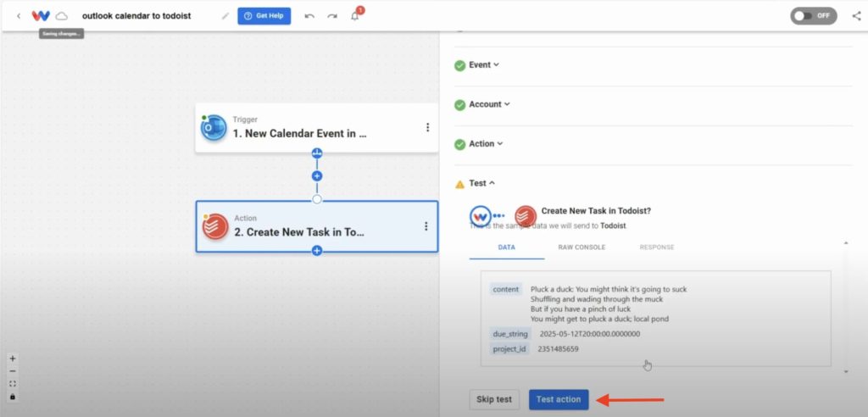Click the Action section green check
The width and height of the screenshot is (868, 417).
pyautogui.click(x=459, y=144)
